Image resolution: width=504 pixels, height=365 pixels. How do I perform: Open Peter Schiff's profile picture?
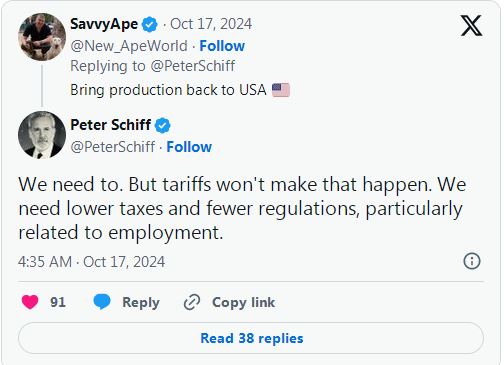click(42, 135)
